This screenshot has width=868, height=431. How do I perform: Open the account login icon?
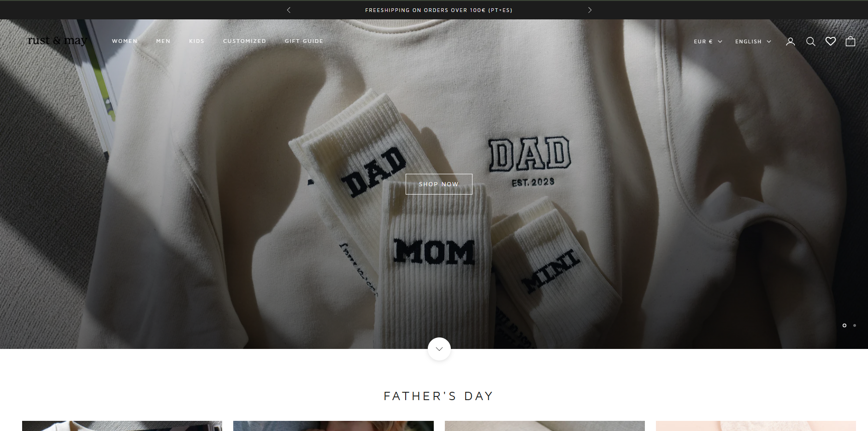(x=790, y=41)
